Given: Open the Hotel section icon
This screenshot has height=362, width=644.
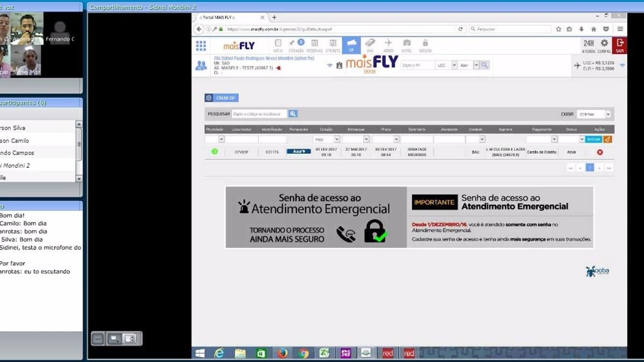Looking at the screenshot, I should pyautogui.click(x=407, y=45).
